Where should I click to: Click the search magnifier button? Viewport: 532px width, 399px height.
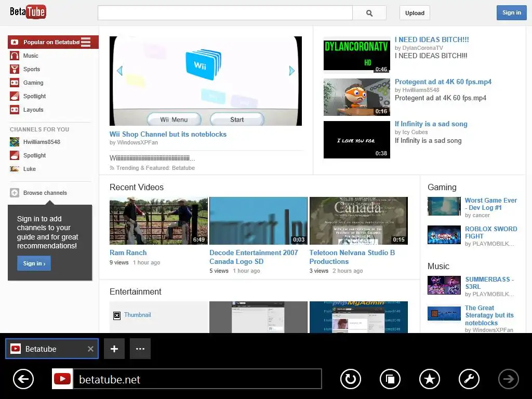(x=369, y=13)
